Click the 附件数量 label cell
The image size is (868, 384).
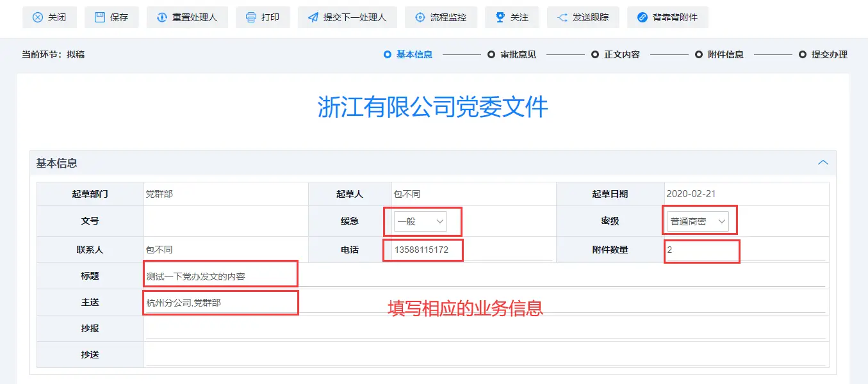pyautogui.click(x=610, y=250)
